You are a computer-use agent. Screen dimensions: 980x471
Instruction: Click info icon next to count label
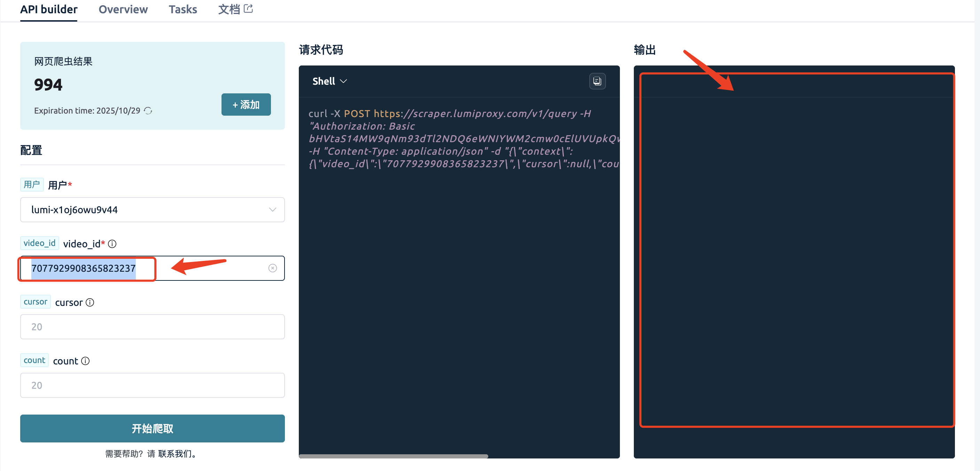coord(86,361)
